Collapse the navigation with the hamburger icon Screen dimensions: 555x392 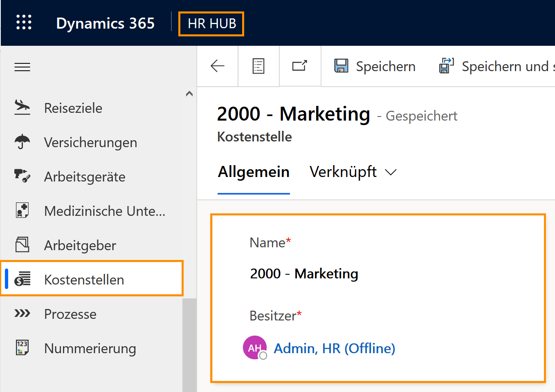pos(22,67)
